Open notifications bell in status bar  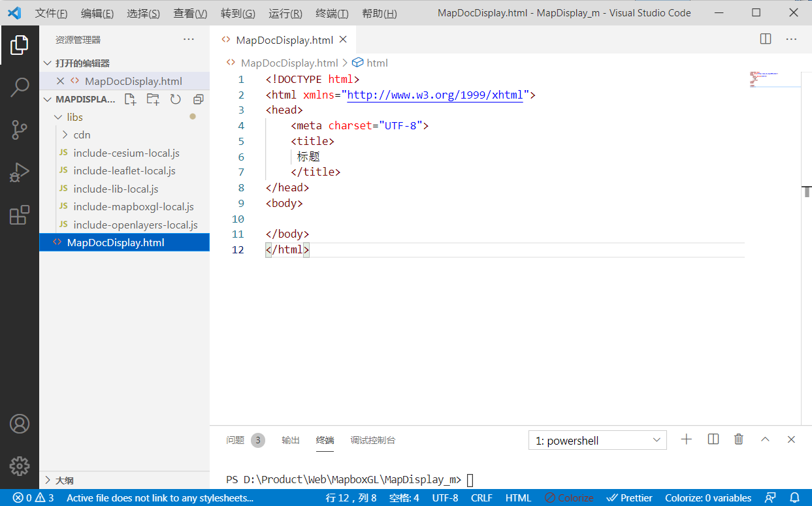[794, 498]
